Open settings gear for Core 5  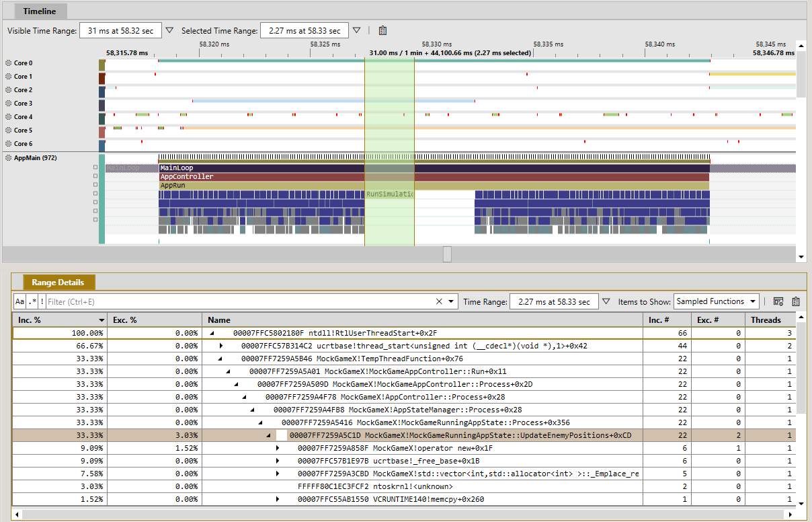coord(9,130)
